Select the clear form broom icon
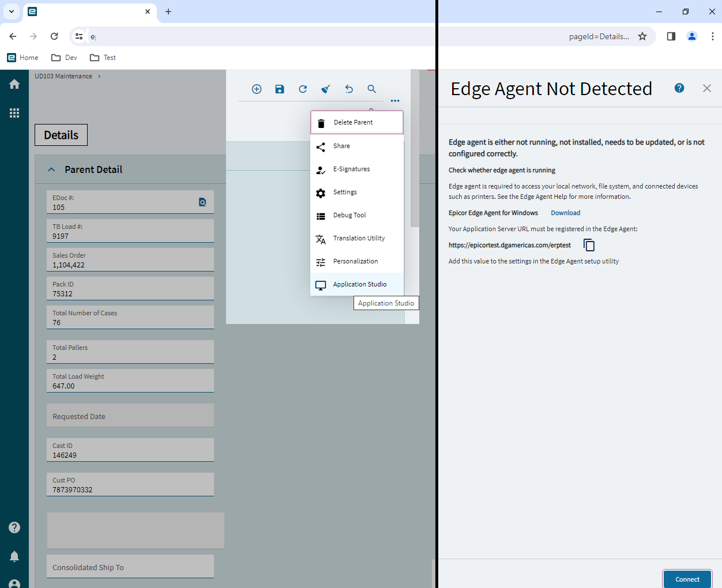 (325, 89)
